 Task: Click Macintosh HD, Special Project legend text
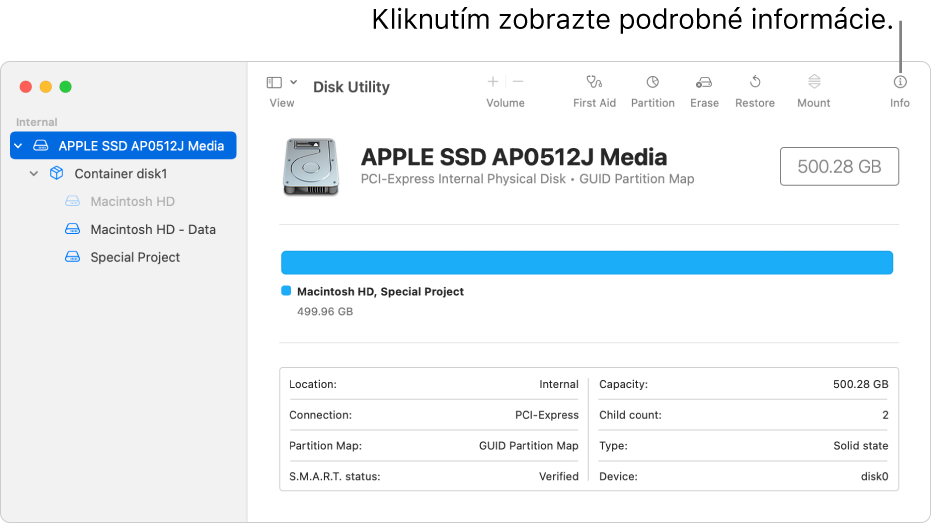tap(380, 291)
